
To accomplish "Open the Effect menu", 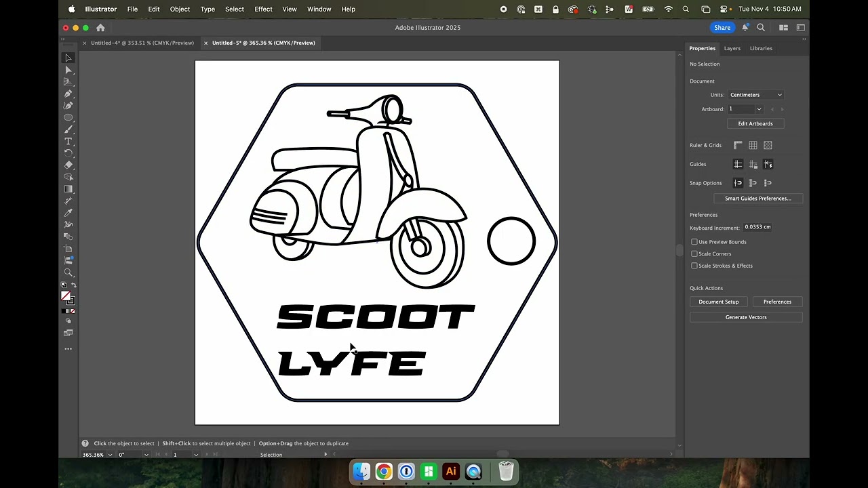I will (263, 9).
